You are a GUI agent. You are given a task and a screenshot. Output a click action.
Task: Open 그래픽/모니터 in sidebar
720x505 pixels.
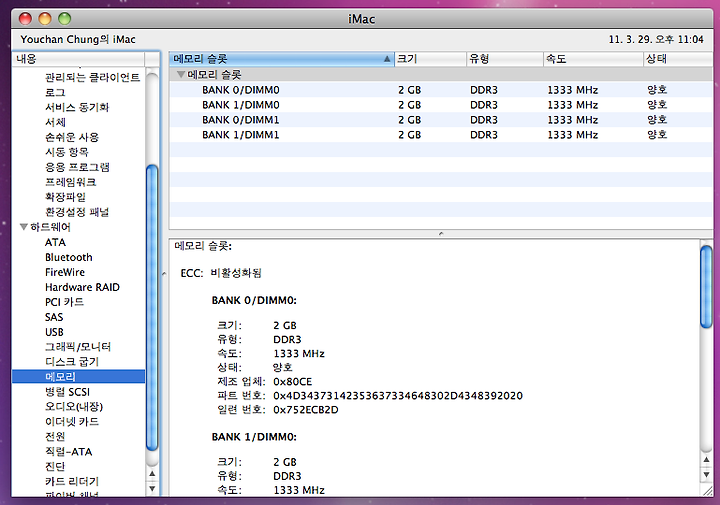78,347
